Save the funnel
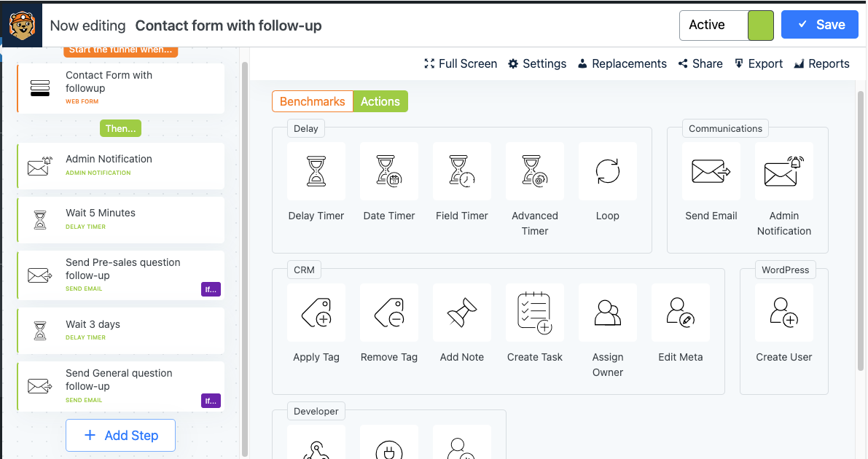Image resolution: width=868 pixels, height=459 pixels. pyautogui.click(x=820, y=25)
